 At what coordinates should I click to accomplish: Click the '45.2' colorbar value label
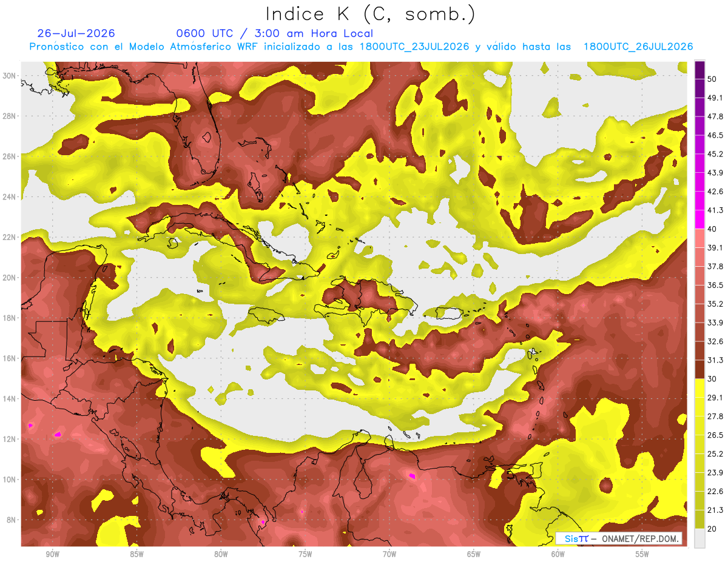pos(716,154)
